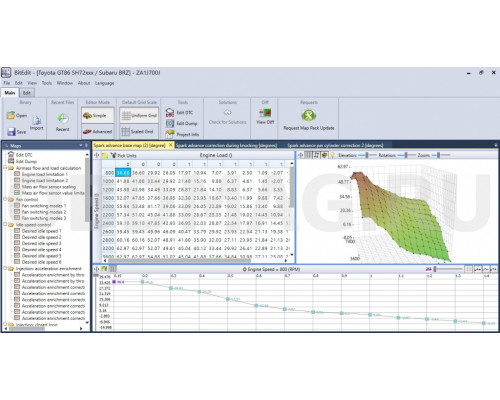Collapse Injection: acceleration enrichment folder

(5, 268)
